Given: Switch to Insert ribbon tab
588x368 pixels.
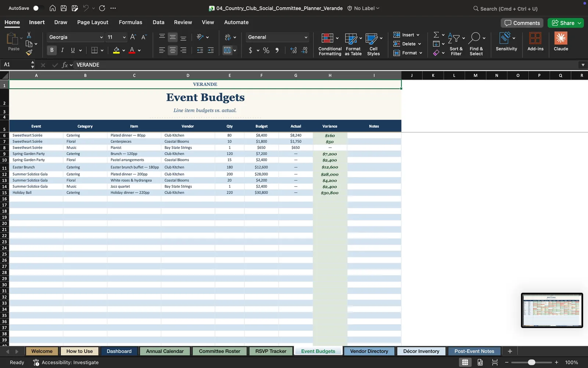Looking at the screenshot, I should pyautogui.click(x=37, y=22).
